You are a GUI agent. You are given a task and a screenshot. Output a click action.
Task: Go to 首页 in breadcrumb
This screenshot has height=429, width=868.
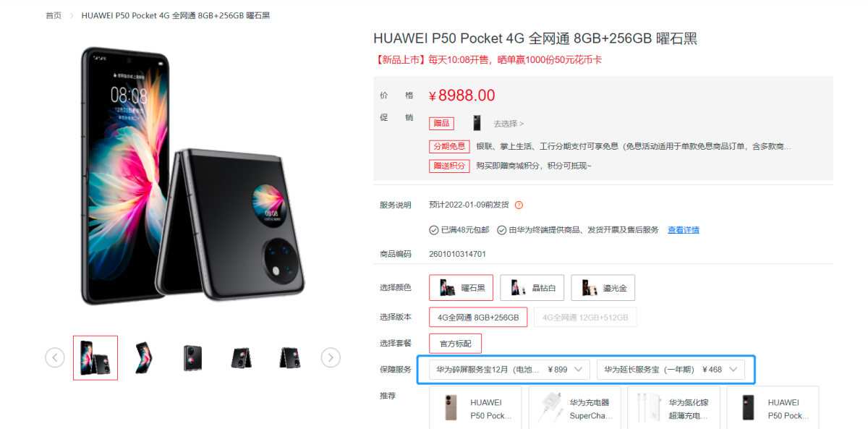tap(54, 15)
